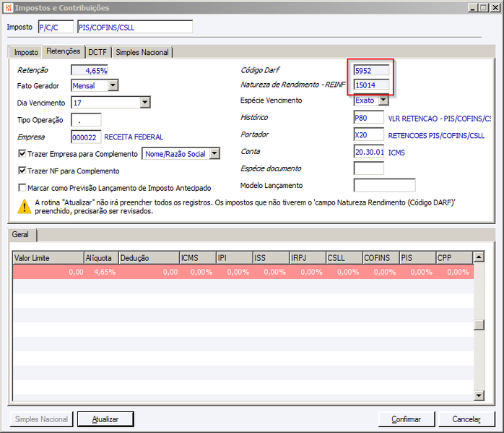This screenshot has width=504, height=433.
Task: Enable Marcar como Previsão Lançamento checkbox
Action: [x=22, y=187]
